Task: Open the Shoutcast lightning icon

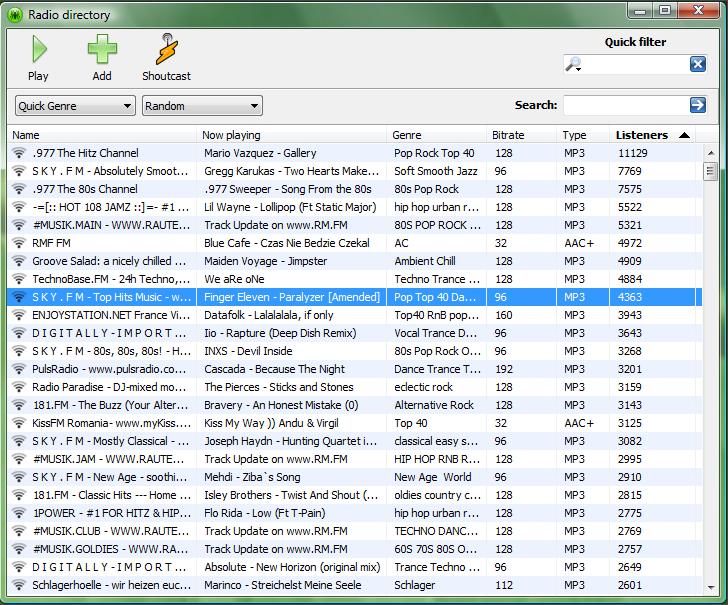Action: tap(166, 49)
